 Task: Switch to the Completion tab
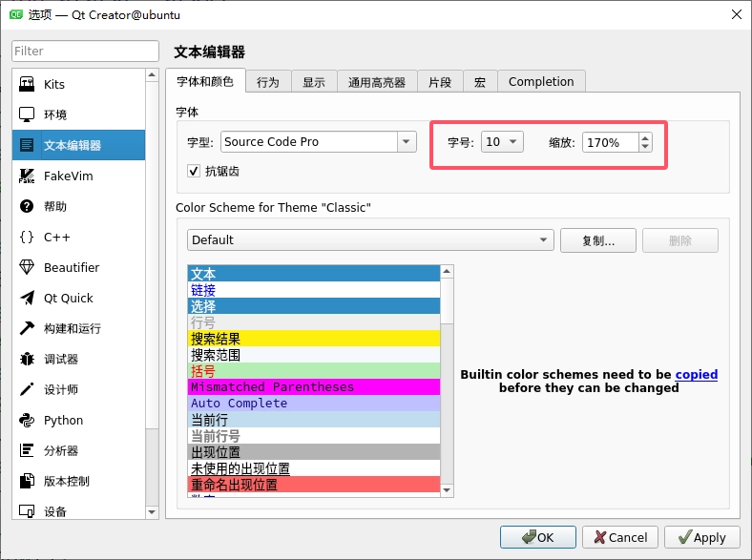coord(541,82)
